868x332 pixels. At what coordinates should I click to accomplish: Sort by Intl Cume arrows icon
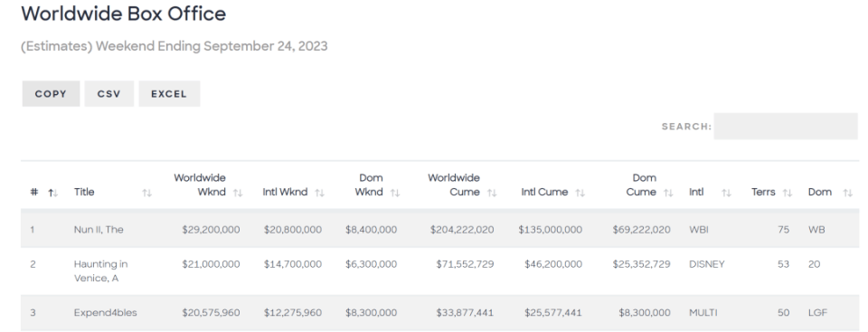[580, 193]
